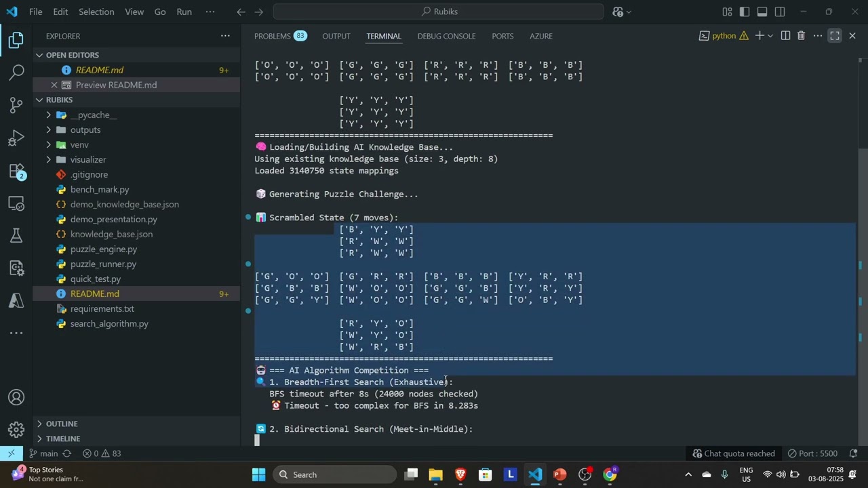Create a new terminal with plus icon
The image size is (868, 488).
[x=759, y=36]
